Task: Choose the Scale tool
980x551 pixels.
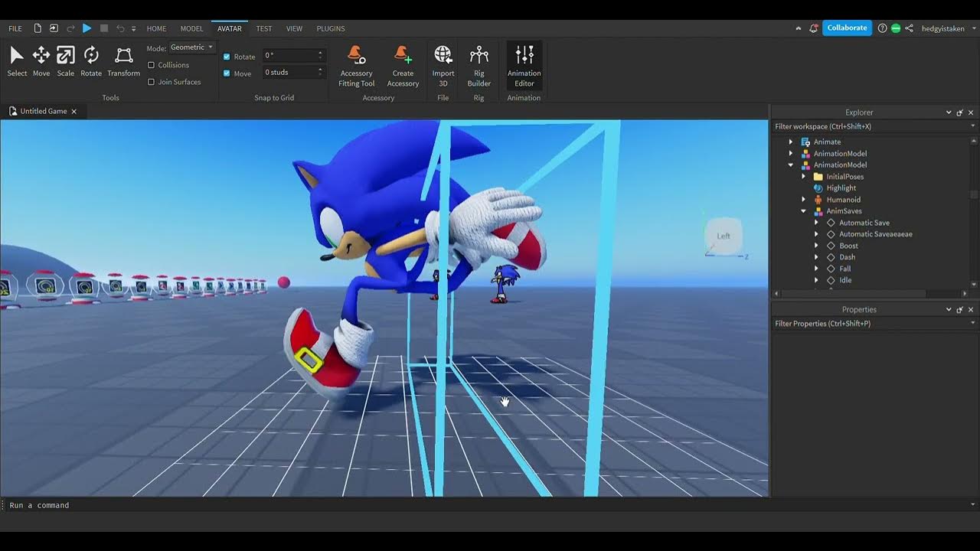Action: point(66,61)
